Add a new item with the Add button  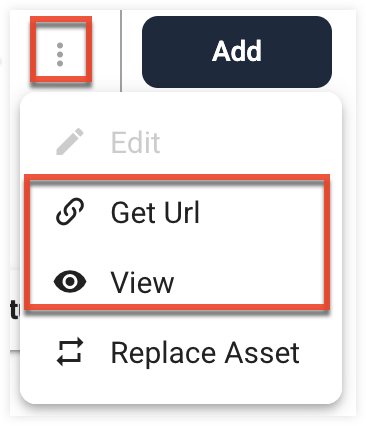tap(237, 52)
